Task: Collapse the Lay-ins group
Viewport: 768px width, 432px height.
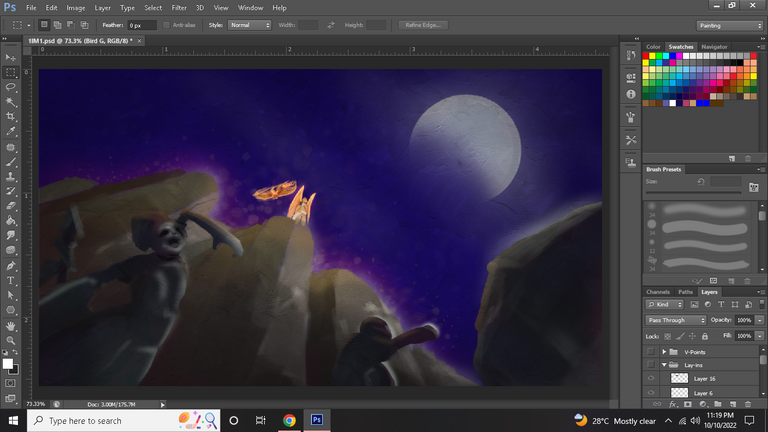Action: tap(664, 365)
